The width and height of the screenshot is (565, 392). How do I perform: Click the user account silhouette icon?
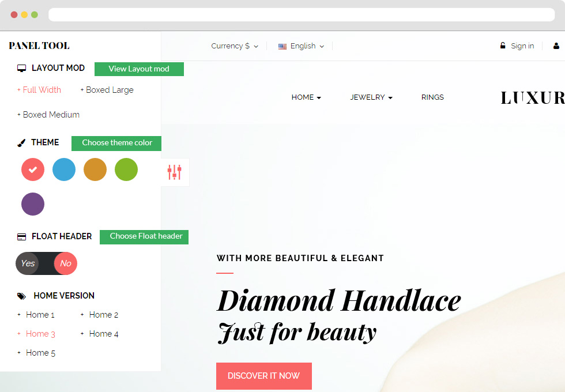click(x=556, y=46)
